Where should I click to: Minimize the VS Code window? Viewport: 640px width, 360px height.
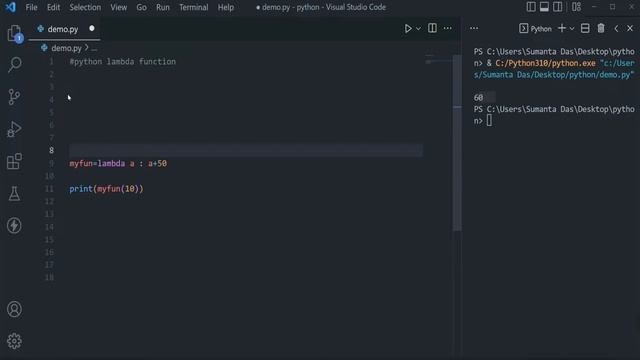[594, 7]
